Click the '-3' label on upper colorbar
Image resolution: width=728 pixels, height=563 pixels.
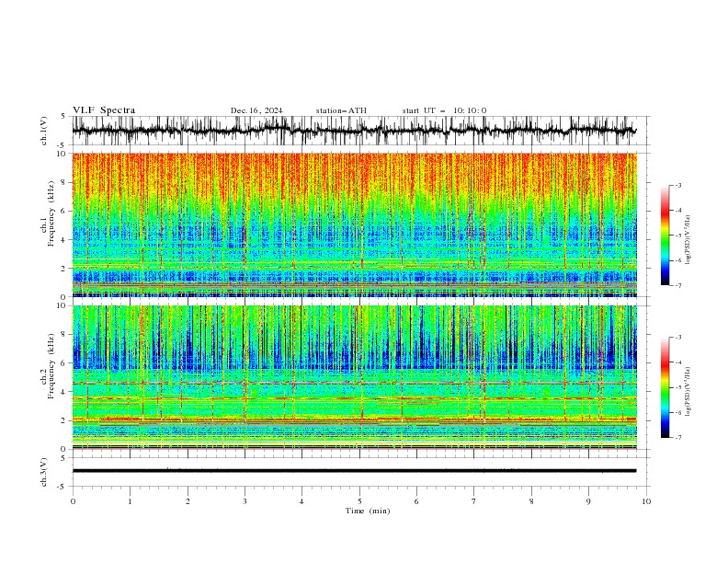(x=678, y=185)
